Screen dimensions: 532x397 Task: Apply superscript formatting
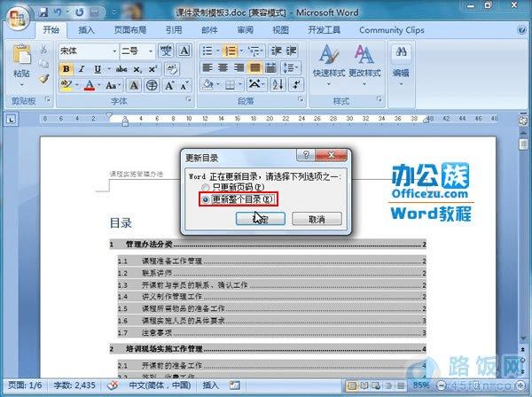pyautogui.click(x=153, y=69)
